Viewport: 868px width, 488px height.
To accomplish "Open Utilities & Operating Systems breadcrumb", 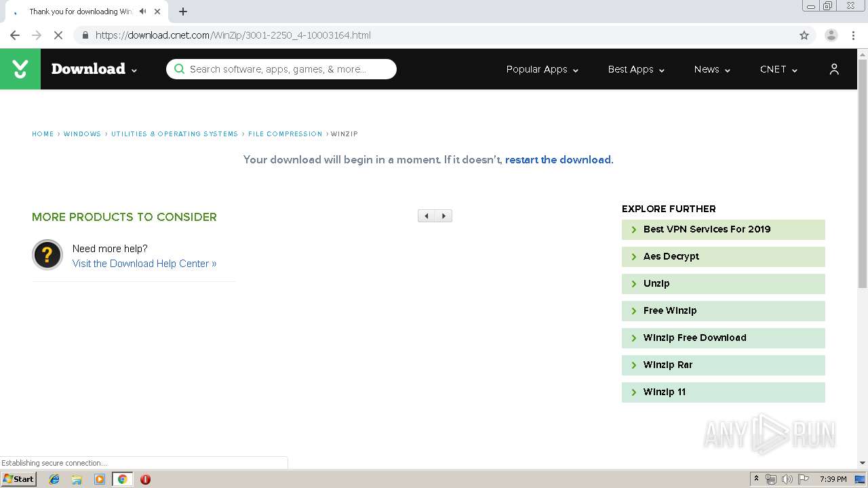I will 174,134.
